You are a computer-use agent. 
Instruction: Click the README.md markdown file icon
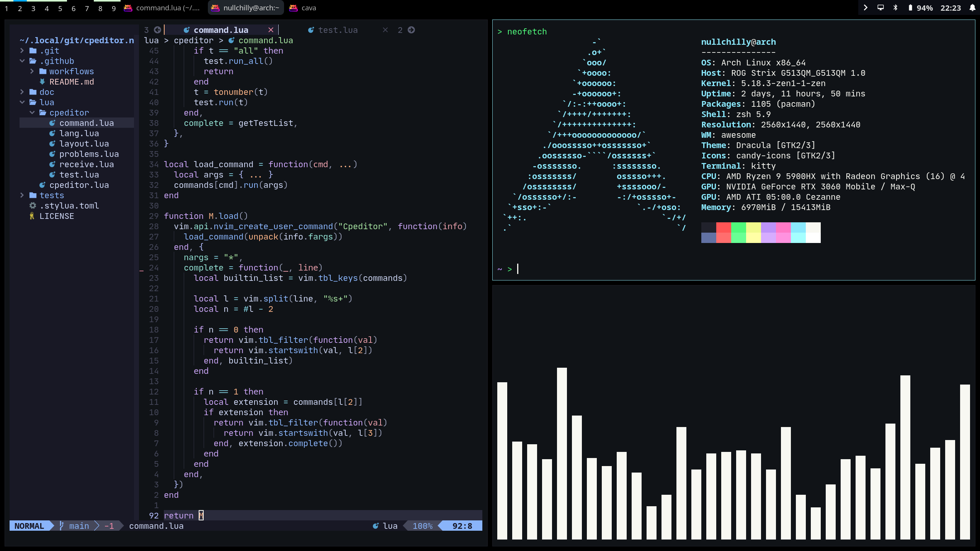[42, 82]
